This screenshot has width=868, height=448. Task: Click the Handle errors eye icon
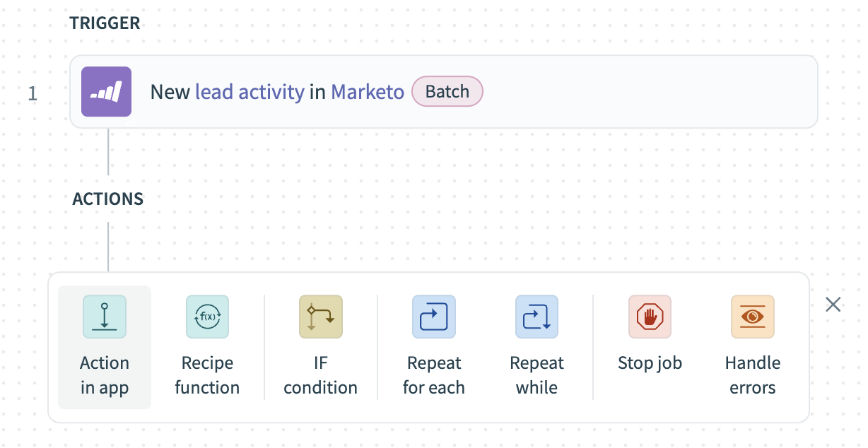pos(752,317)
